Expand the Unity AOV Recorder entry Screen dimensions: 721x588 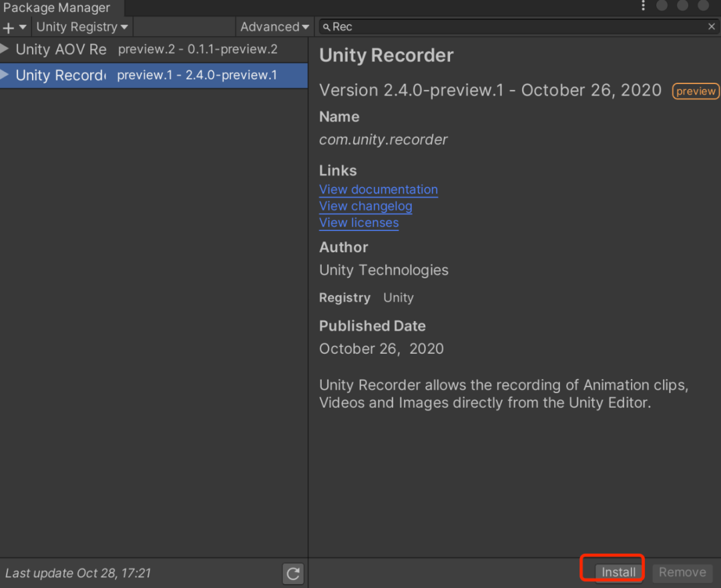(5, 49)
